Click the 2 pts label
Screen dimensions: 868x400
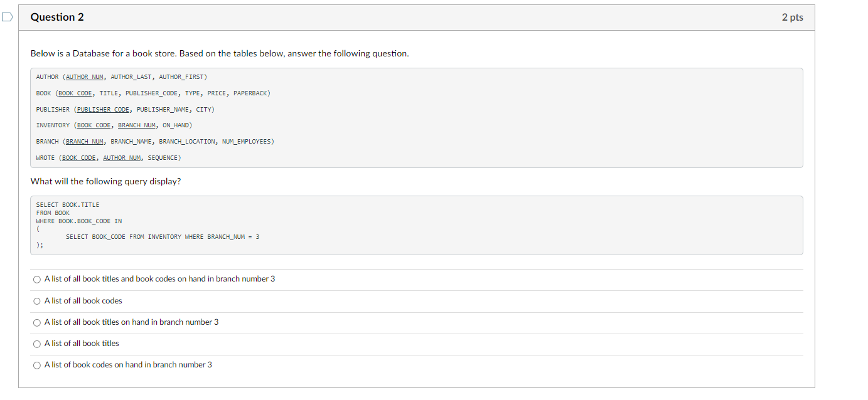coord(791,17)
